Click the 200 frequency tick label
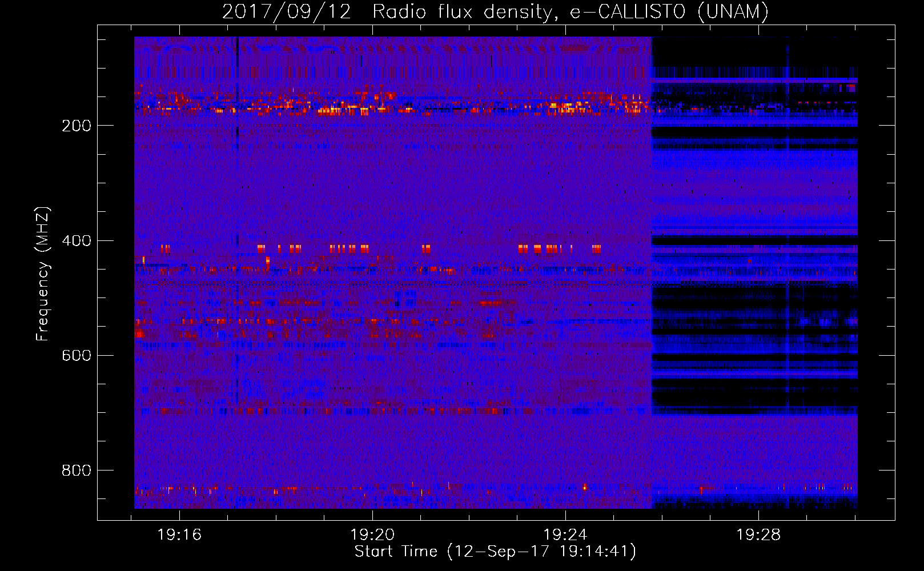This screenshot has height=571, width=924. (x=77, y=126)
